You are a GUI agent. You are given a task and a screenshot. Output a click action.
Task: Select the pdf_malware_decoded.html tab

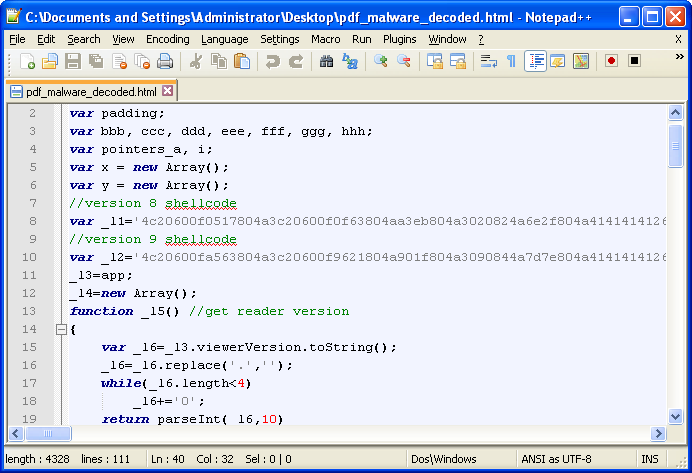84,91
